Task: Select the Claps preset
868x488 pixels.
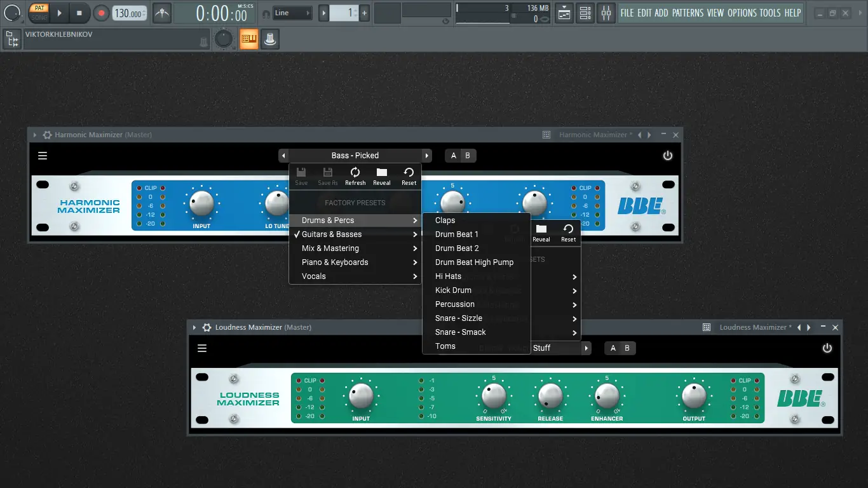Action: point(445,220)
